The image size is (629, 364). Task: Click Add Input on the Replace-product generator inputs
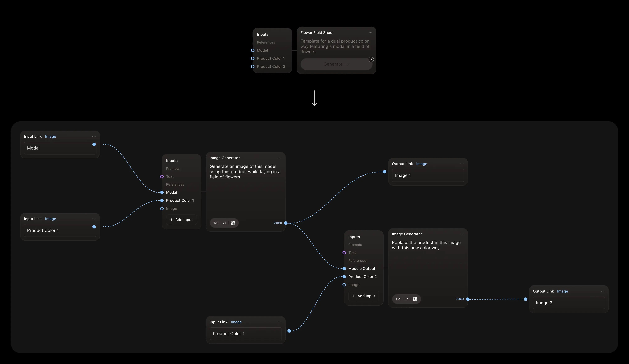coord(364,296)
